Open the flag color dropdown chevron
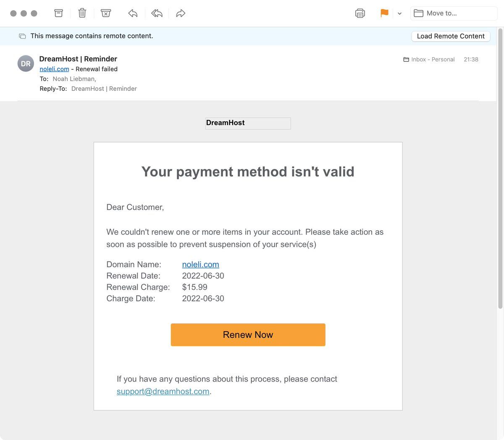Image resolution: width=504 pixels, height=440 pixels. point(399,13)
